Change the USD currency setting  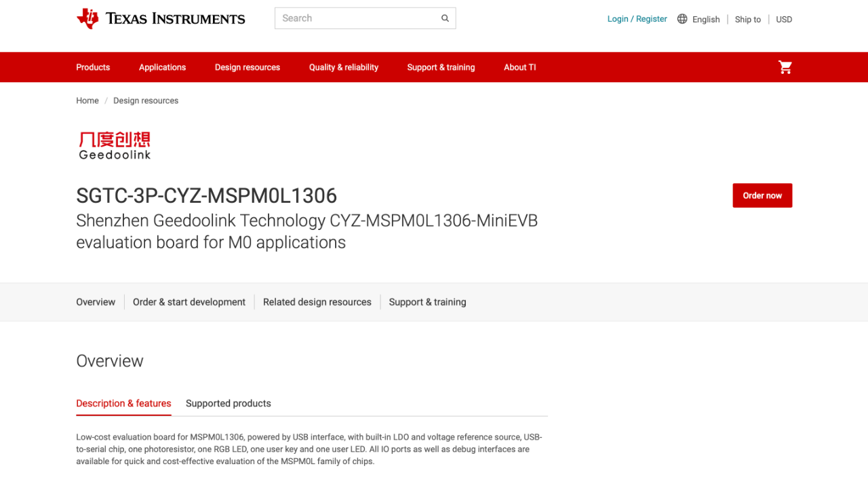click(x=784, y=20)
